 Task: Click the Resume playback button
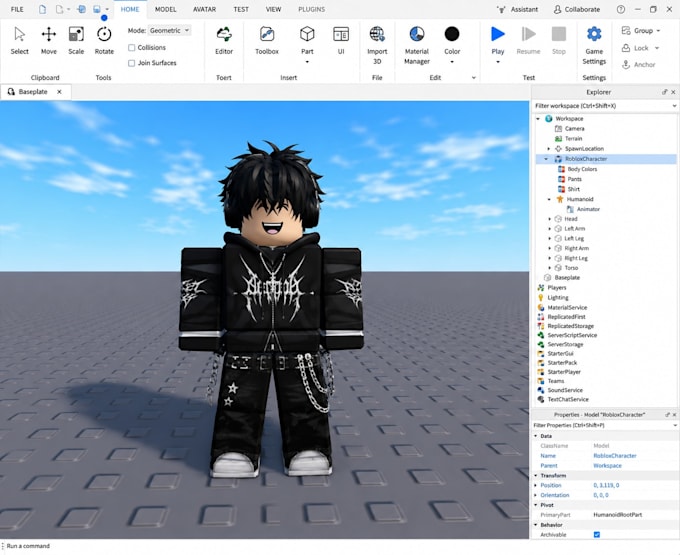[528, 41]
